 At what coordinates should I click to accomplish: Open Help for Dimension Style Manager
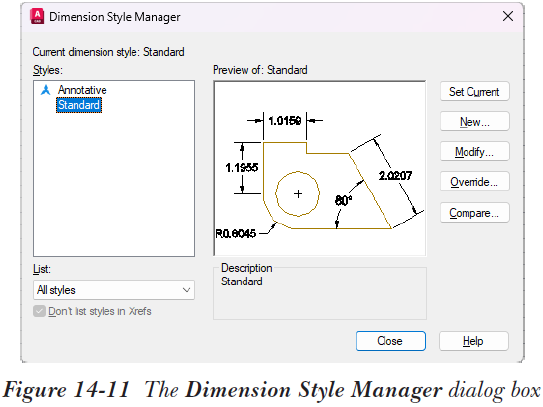(x=474, y=341)
